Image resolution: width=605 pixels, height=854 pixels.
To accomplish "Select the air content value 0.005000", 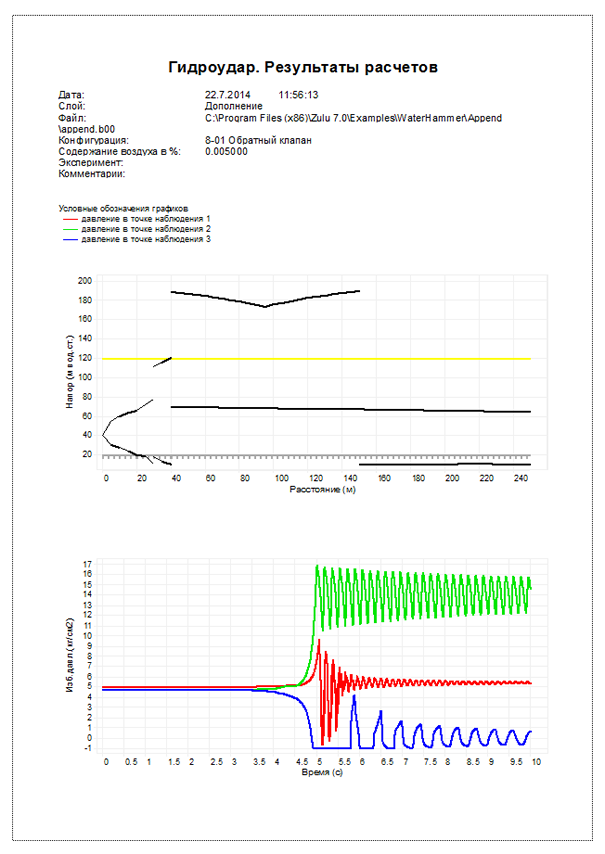I will pos(226,152).
